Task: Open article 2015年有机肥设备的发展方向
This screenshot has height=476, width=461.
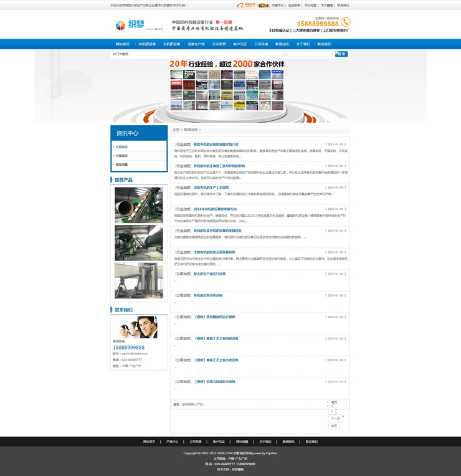Action: tap(215, 209)
